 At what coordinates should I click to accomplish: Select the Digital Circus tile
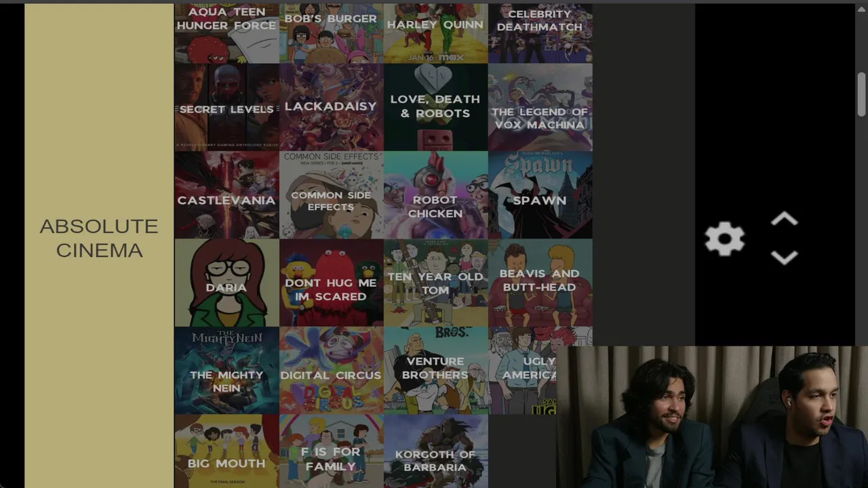pos(331,371)
